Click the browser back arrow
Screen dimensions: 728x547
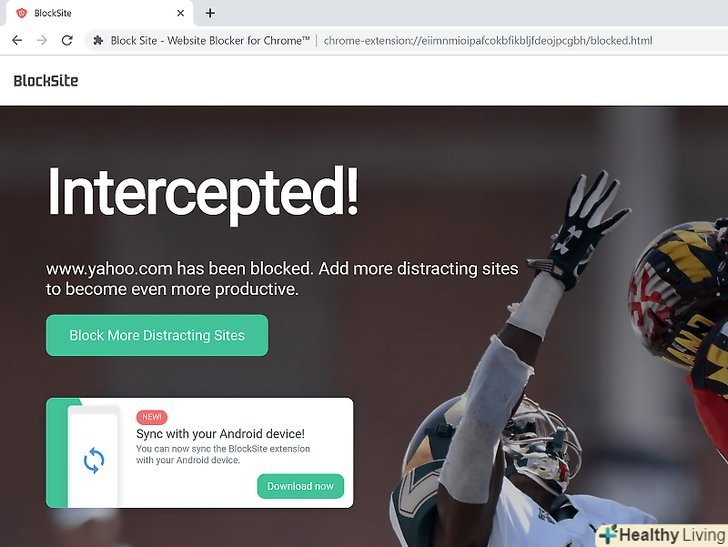17,40
